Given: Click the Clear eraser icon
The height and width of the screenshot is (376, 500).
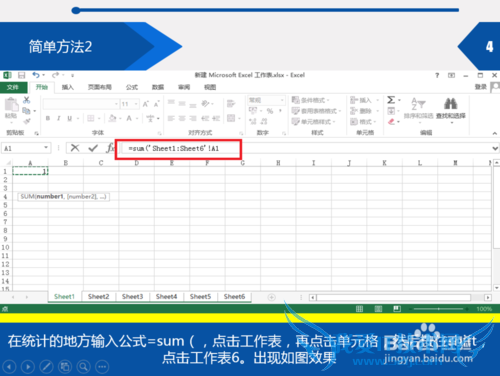Looking at the screenshot, I should [x=391, y=122].
